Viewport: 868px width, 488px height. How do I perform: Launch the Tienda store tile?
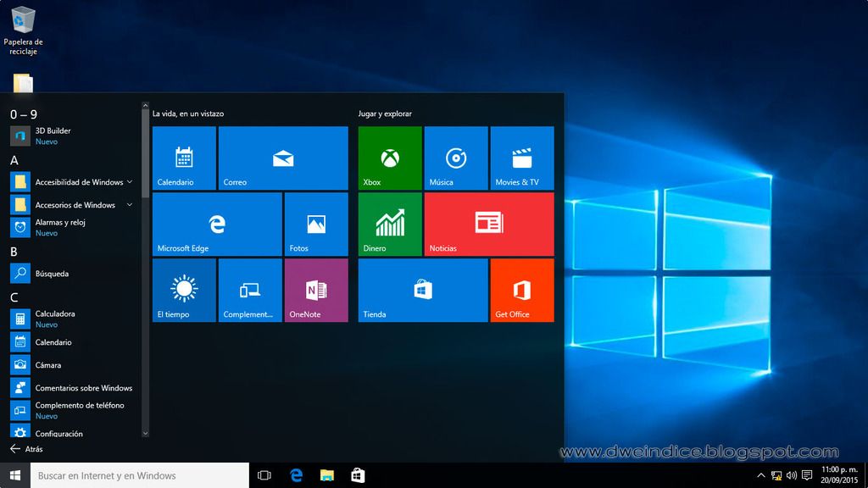coord(422,291)
